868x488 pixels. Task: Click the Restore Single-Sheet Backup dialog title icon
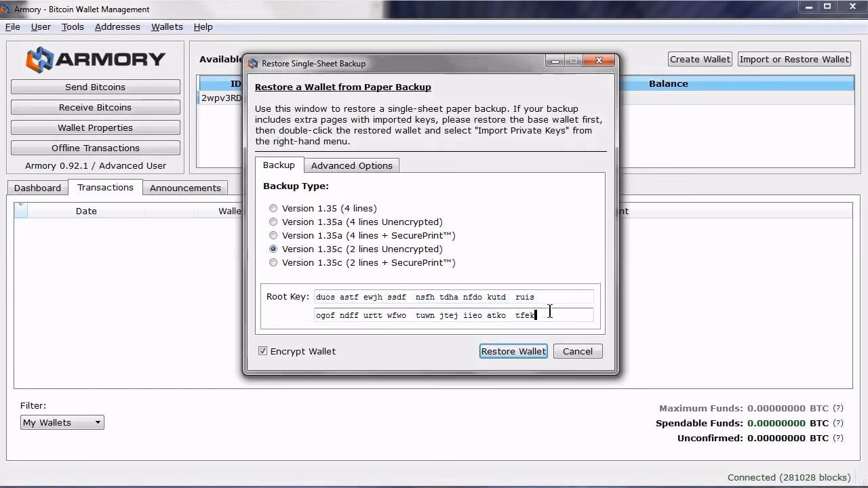[x=253, y=64]
